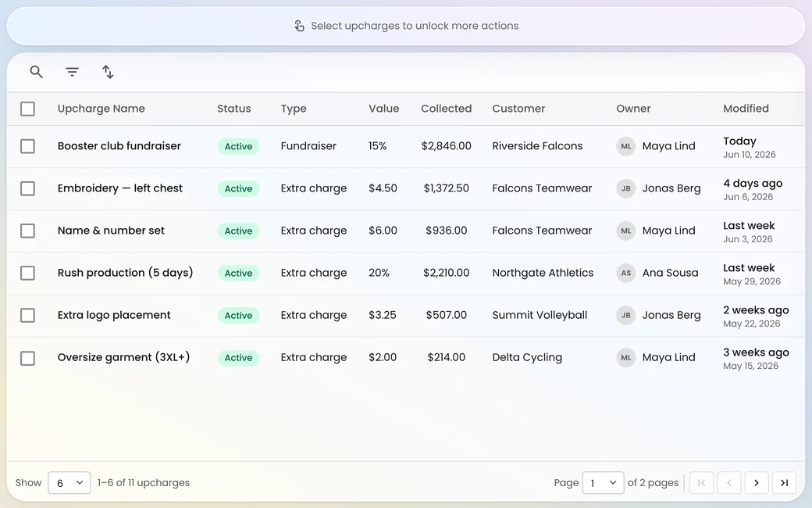The width and height of the screenshot is (812, 508).
Task: Open the Booster club fundraiser upcharge
Action: click(x=119, y=146)
